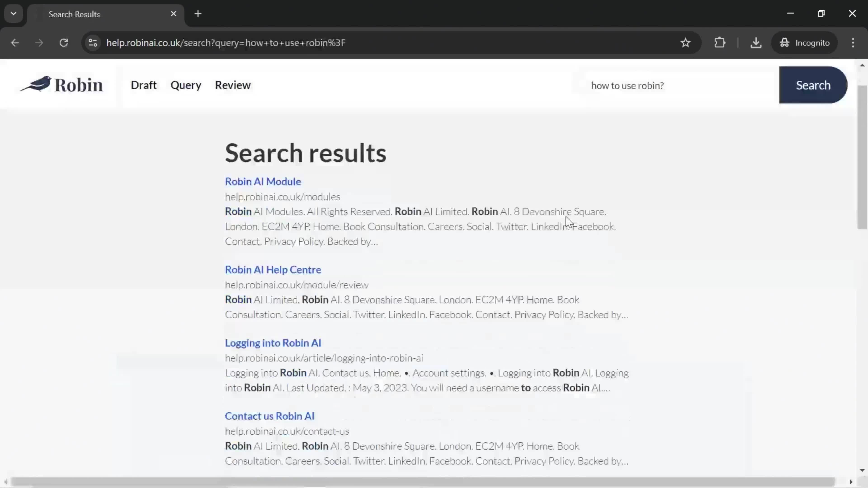Click the Robin bird logo icon
The image size is (868, 488).
pyautogui.click(x=37, y=85)
